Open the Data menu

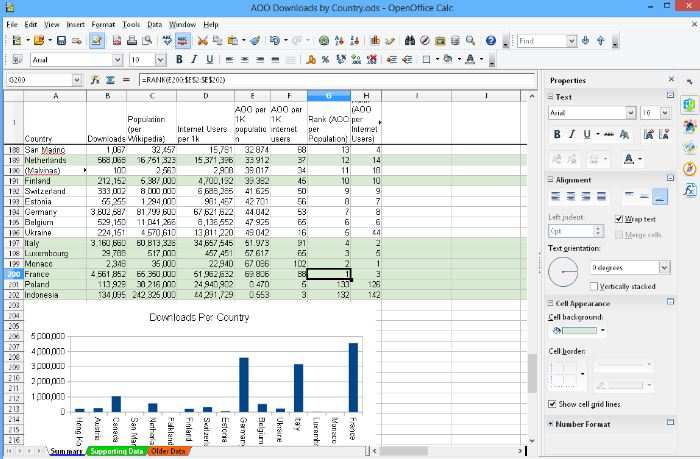pyautogui.click(x=154, y=25)
